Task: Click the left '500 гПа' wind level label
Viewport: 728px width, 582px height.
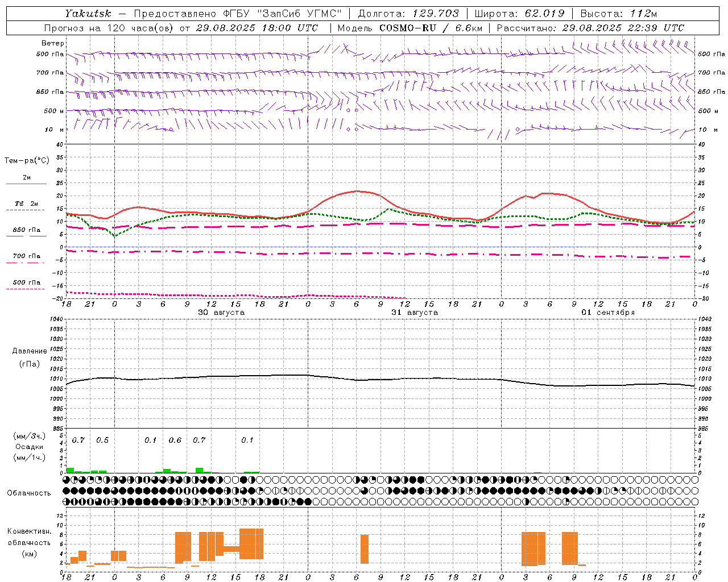Action: tap(50, 54)
